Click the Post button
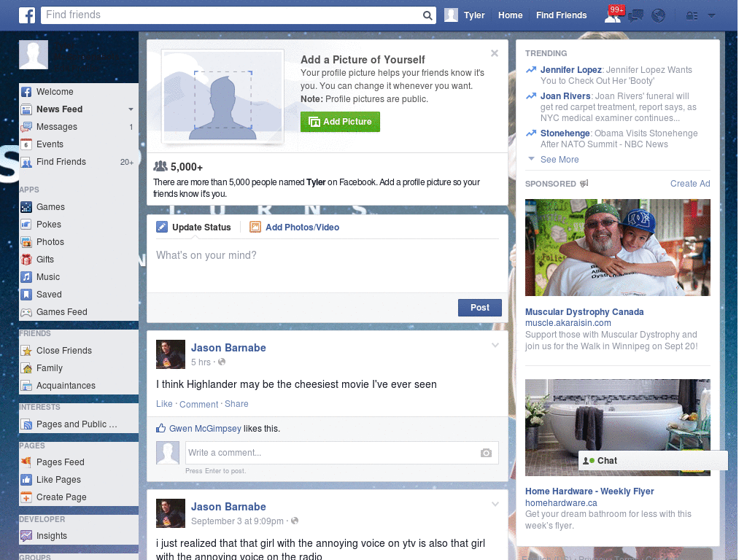This screenshot has height=560, width=747. point(480,308)
